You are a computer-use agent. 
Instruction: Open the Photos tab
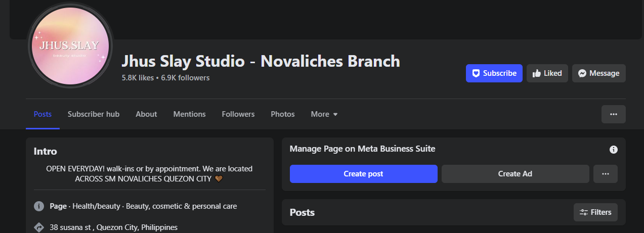(x=282, y=114)
